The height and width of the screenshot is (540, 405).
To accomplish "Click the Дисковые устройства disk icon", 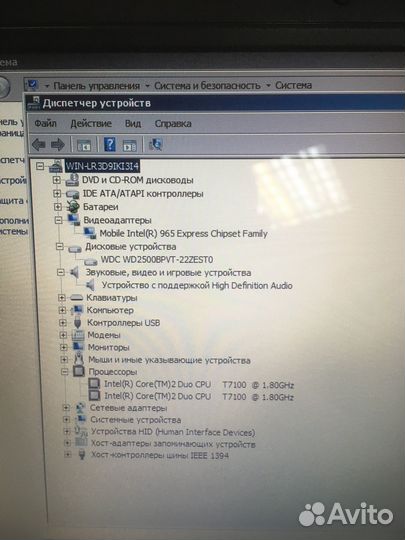I will pyautogui.click(x=75, y=248).
